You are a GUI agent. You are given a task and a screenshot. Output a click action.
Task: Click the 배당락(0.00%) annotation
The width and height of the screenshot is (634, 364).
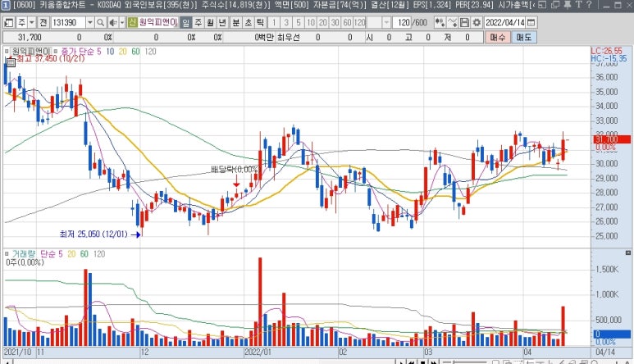click(234, 169)
